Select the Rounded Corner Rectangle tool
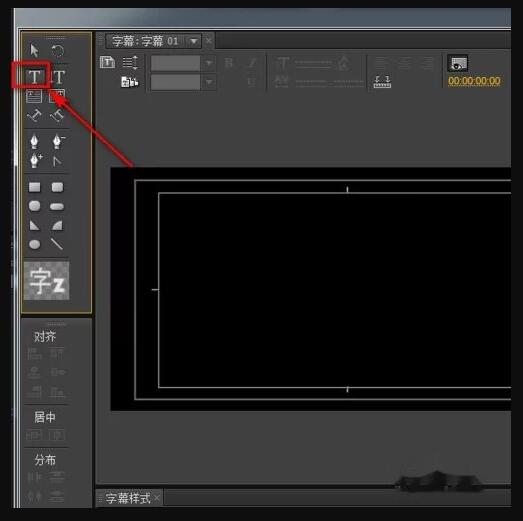 (x=57, y=187)
